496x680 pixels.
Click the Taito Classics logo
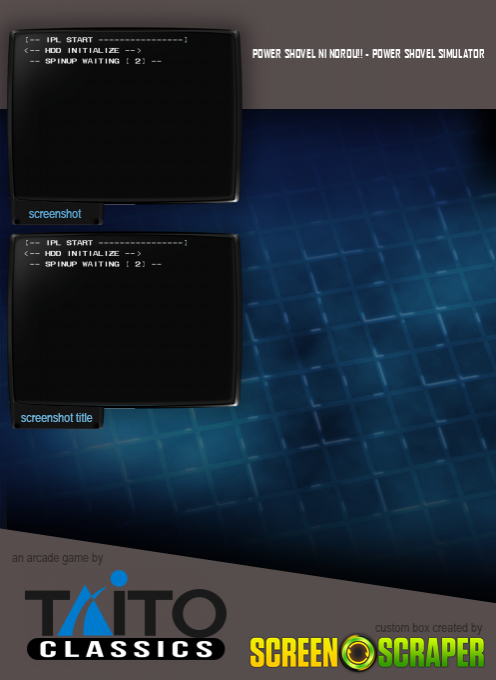click(125, 615)
